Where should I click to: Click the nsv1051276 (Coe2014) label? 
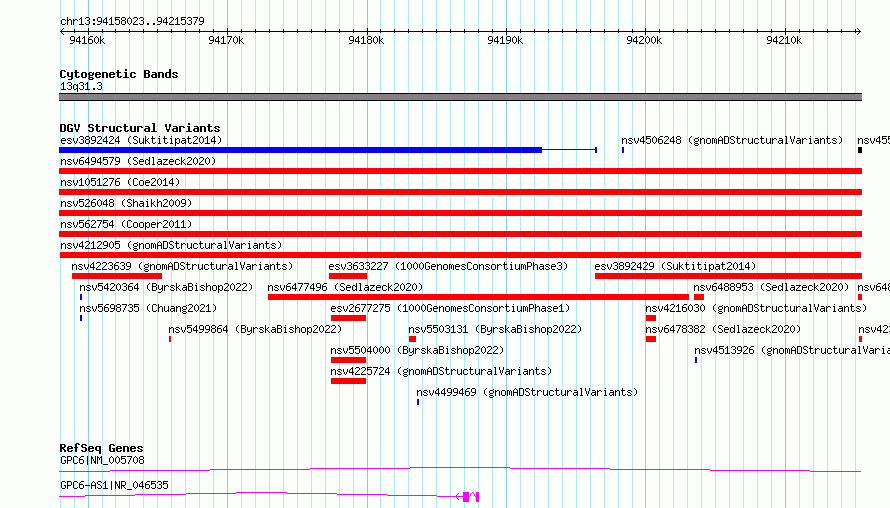pyautogui.click(x=120, y=182)
